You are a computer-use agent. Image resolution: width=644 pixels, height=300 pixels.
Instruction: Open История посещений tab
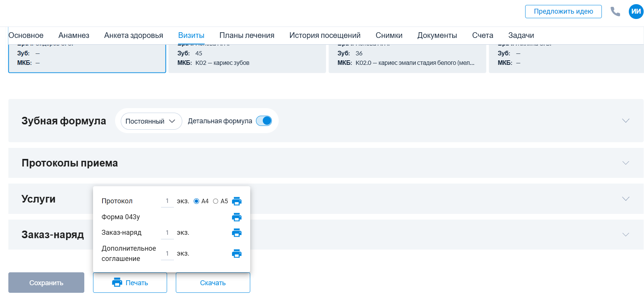point(325,35)
